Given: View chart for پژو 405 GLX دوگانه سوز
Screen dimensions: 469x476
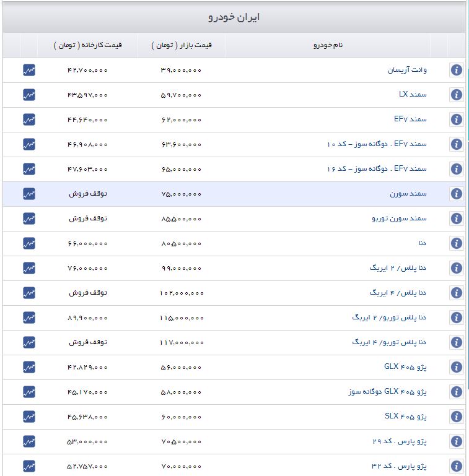Looking at the screenshot, I should tap(29, 392).
